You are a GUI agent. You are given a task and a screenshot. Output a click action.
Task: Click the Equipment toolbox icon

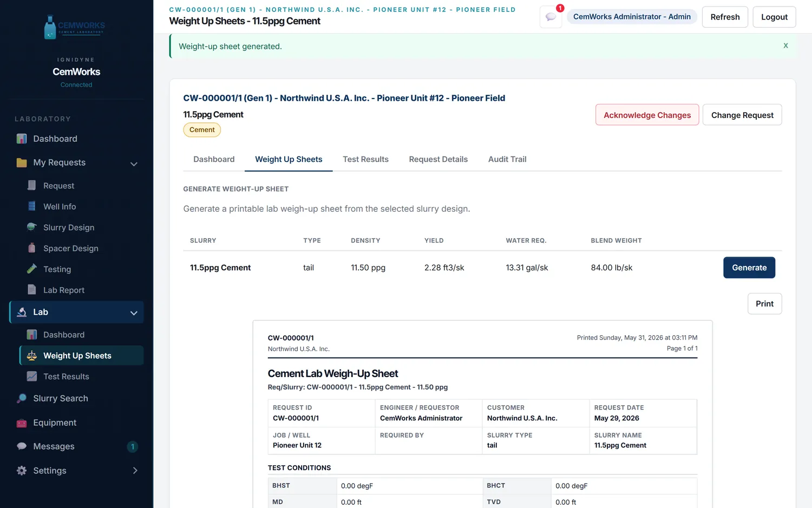pyautogui.click(x=22, y=422)
